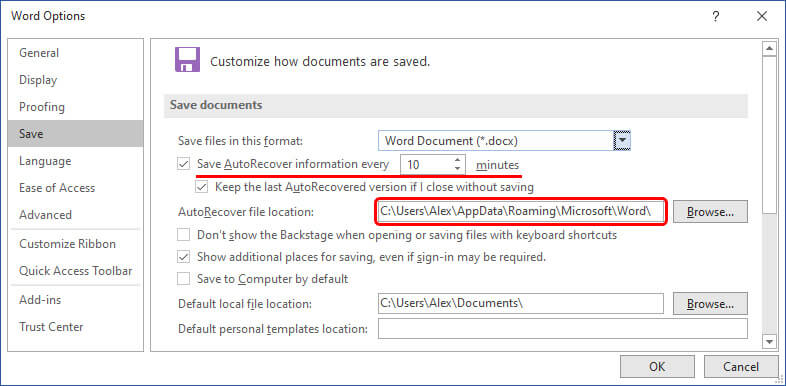Open the Display options category

coord(75,80)
